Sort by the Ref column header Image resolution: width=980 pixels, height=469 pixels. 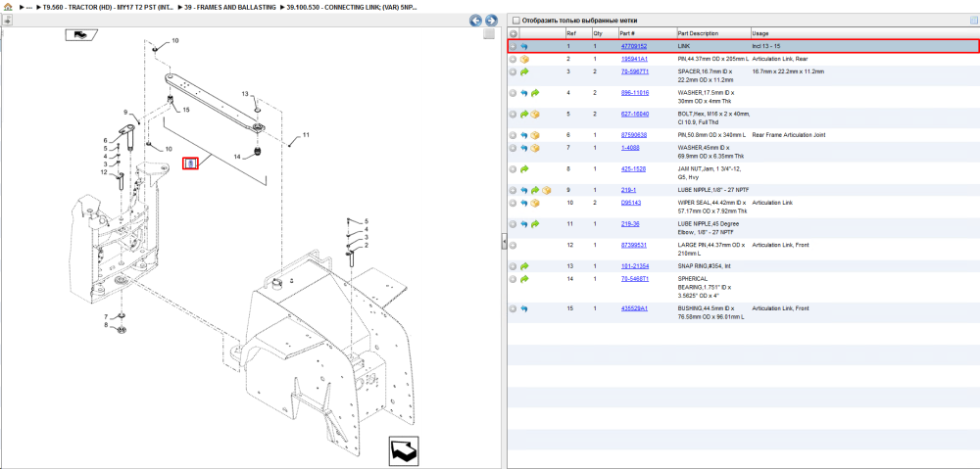point(577,33)
